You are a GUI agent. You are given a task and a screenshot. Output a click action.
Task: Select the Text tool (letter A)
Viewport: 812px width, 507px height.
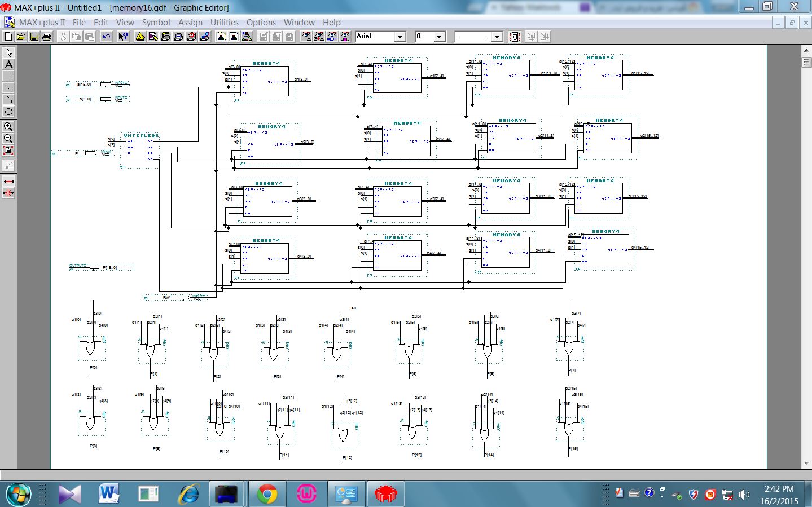8,64
